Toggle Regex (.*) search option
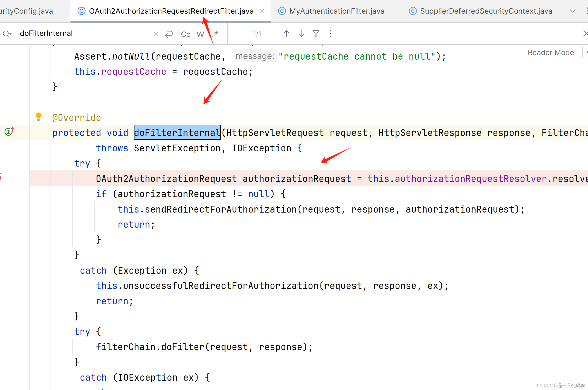The image size is (588, 390). point(215,34)
